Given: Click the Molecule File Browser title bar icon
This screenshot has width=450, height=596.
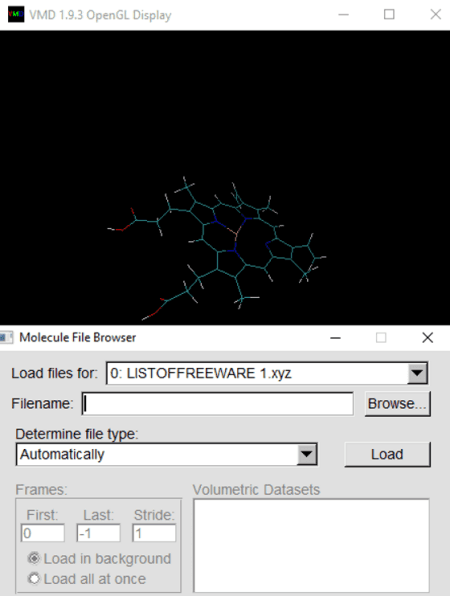Looking at the screenshot, I should tap(5, 337).
